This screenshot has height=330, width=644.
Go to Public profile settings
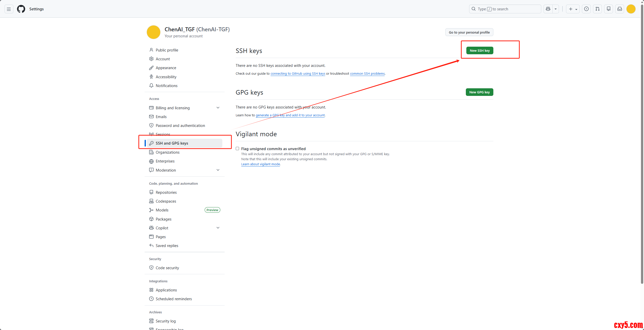(x=167, y=50)
